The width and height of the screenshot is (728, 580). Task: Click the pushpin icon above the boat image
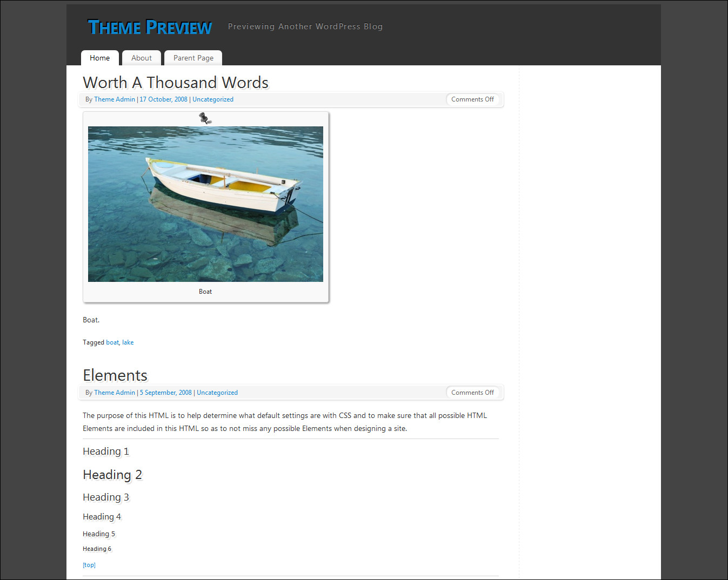pyautogui.click(x=205, y=118)
